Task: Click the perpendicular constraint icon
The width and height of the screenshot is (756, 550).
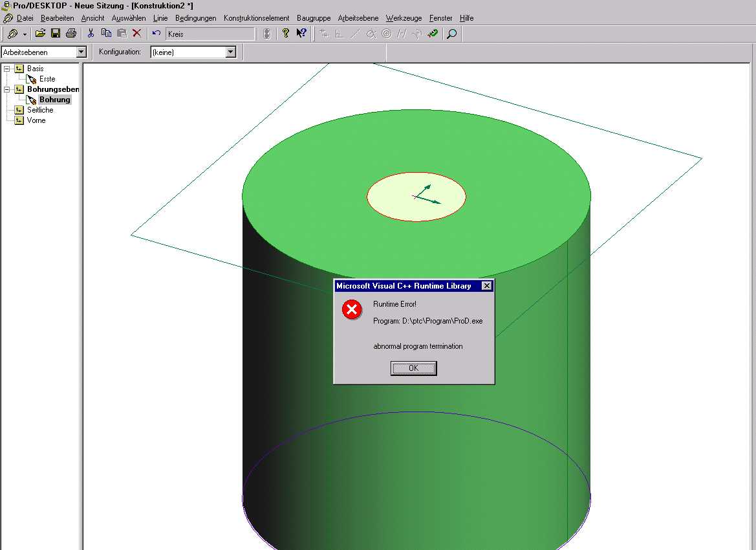Action: tap(340, 34)
